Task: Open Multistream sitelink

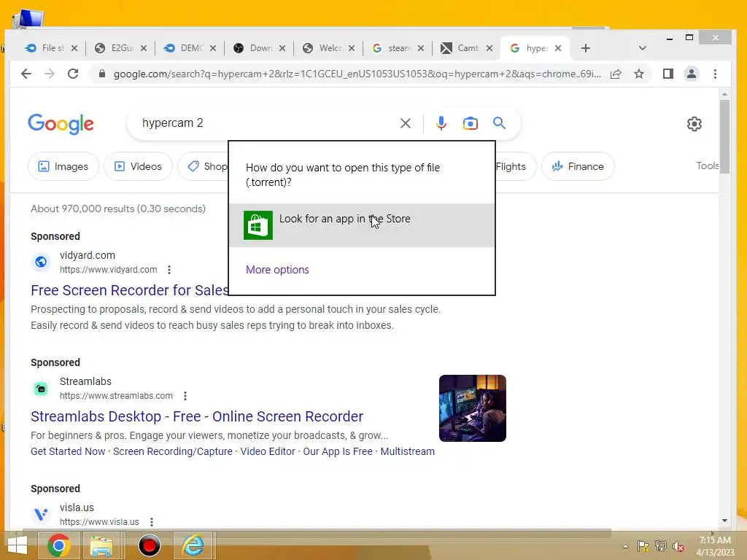Action: pos(407,451)
